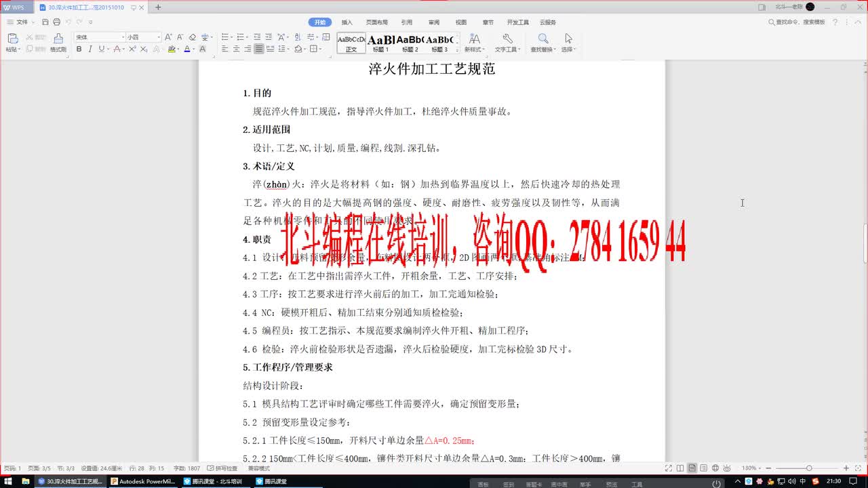Image resolution: width=868 pixels, height=488 pixels.
Task: Toggle justify alignment
Action: [259, 49]
